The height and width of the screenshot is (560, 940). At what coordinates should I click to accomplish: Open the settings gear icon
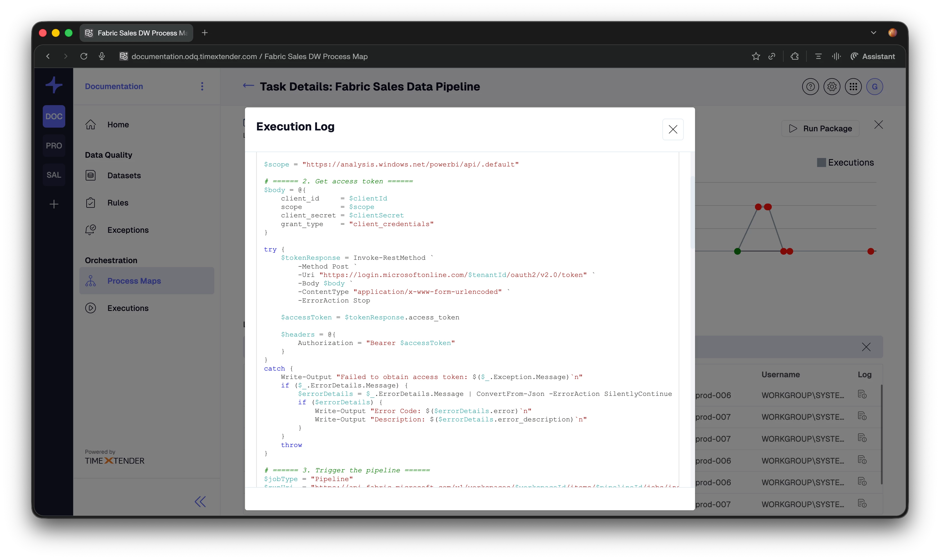[x=832, y=87]
